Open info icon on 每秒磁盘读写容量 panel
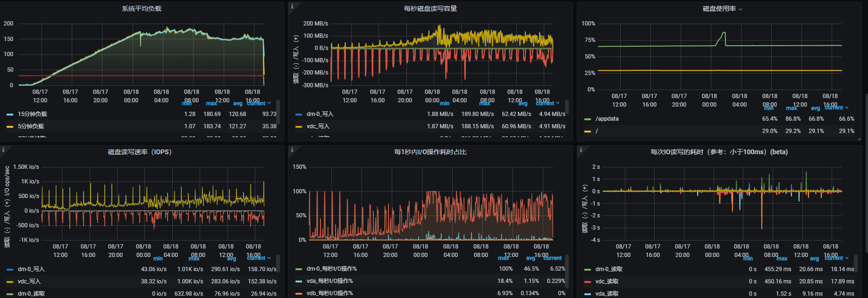 pyautogui.click(x=292, y=7)
